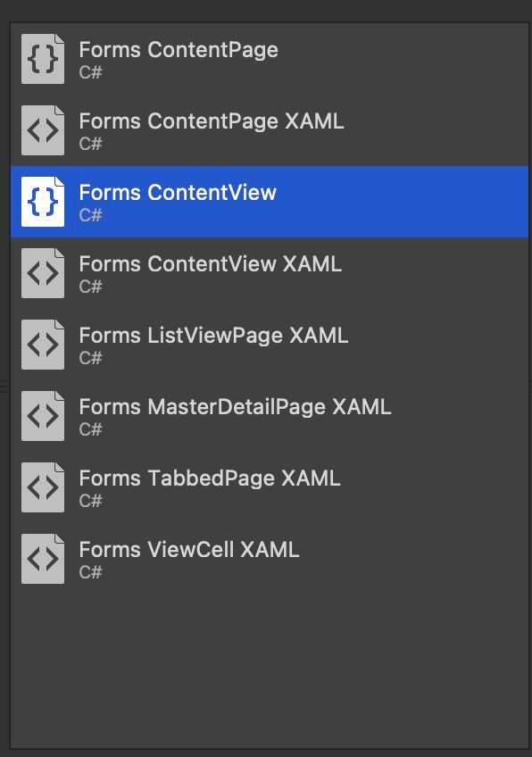This screenshot has height=757, width=532.
Task: Select Forms ListViewPage XAML from the list
Action: click(270, 345)
